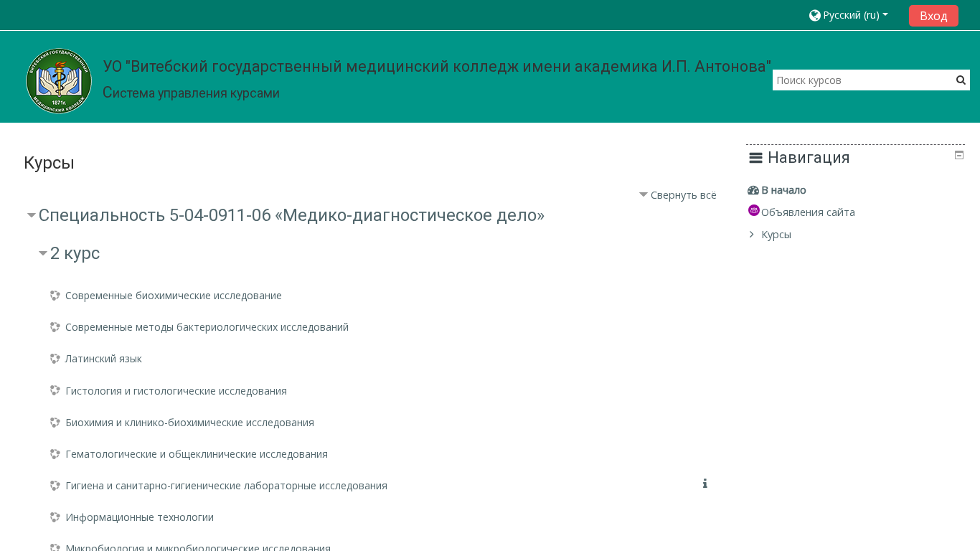Image resolution: width=980 pixels, height=551 pixels.
Task: Click the Навигация block list icon
Action: [755, 158]
